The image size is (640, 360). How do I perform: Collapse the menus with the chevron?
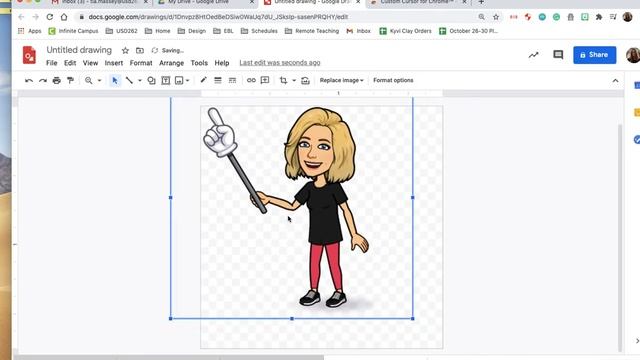615,81
